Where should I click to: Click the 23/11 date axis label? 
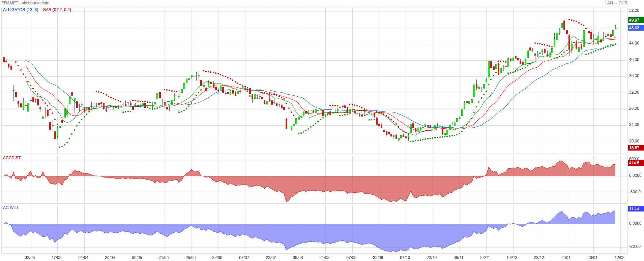click(x=485, y=258)
